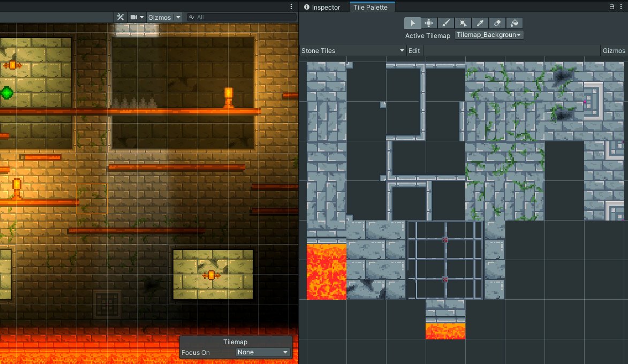Select the Select tool arrow in Tile Palette
Screen dimensions: 628x364
click(x=413, y=23)
